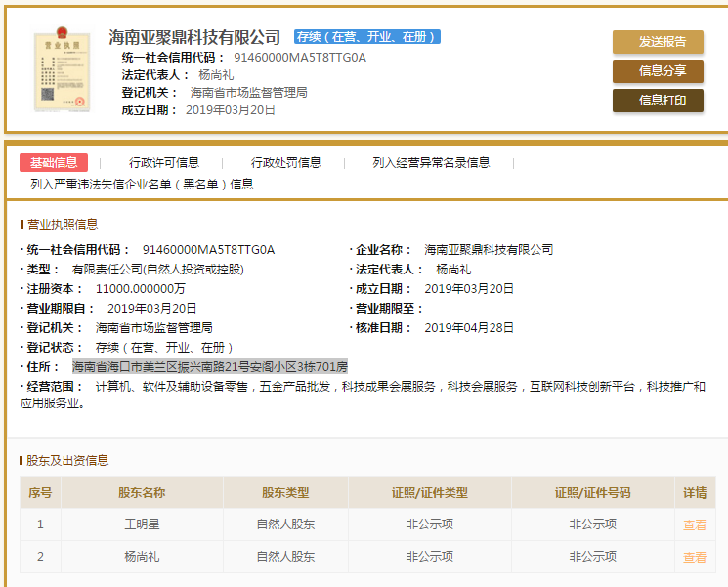Image resolution: width=728 pixels, height=587 pixels.
Task: Click the 发送报告 button
Action: coord(658,42)
